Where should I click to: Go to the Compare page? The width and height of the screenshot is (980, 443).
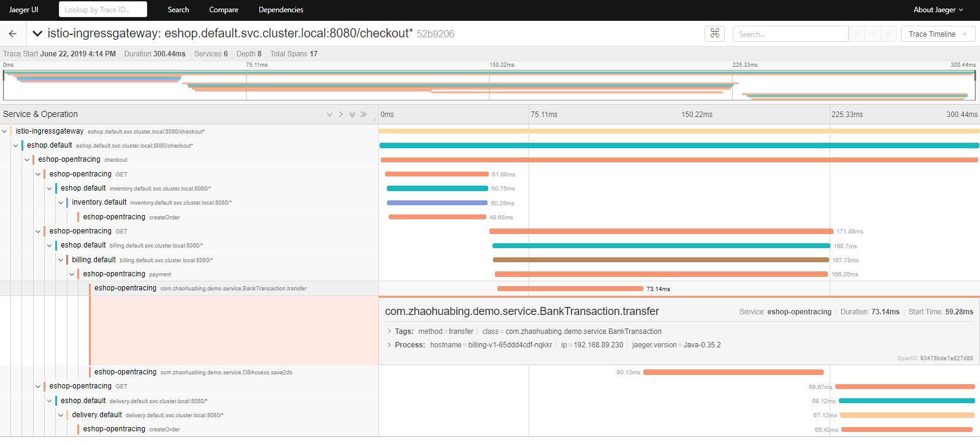[x=223, y=10]
